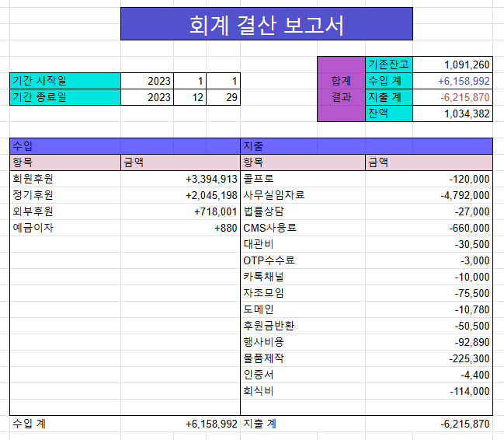Image resolution: width=504 pixels, height=440 pixels.
Task: Select the red value -6,215,870 in summary
Action: 453,97
